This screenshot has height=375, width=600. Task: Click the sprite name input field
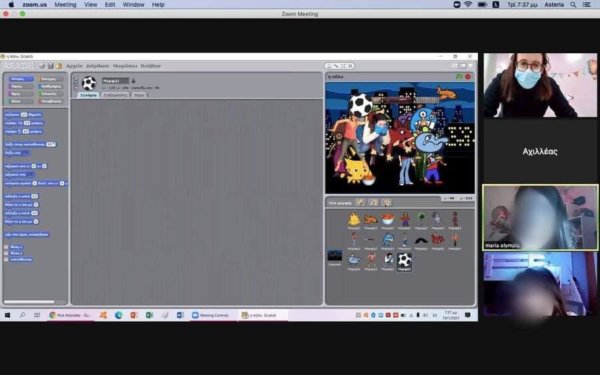[x=115, y=81]
